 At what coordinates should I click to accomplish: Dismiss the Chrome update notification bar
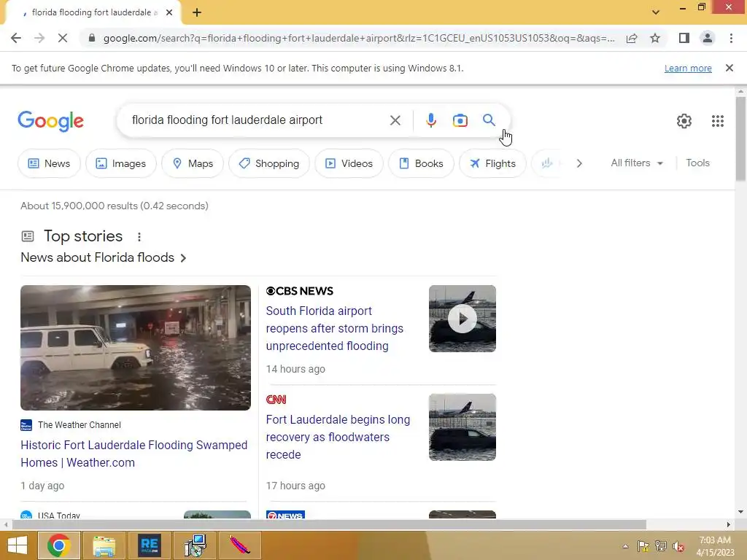click(x=729, y=68)
